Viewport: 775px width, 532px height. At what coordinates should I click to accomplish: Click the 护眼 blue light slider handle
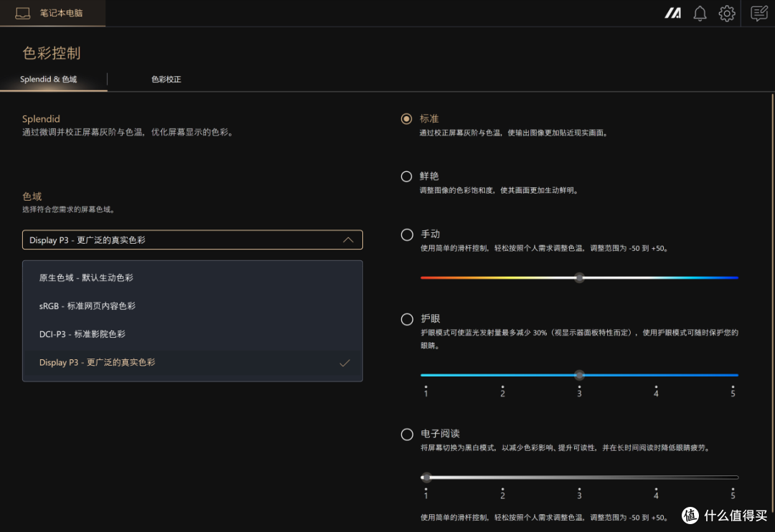pos(579,375)
